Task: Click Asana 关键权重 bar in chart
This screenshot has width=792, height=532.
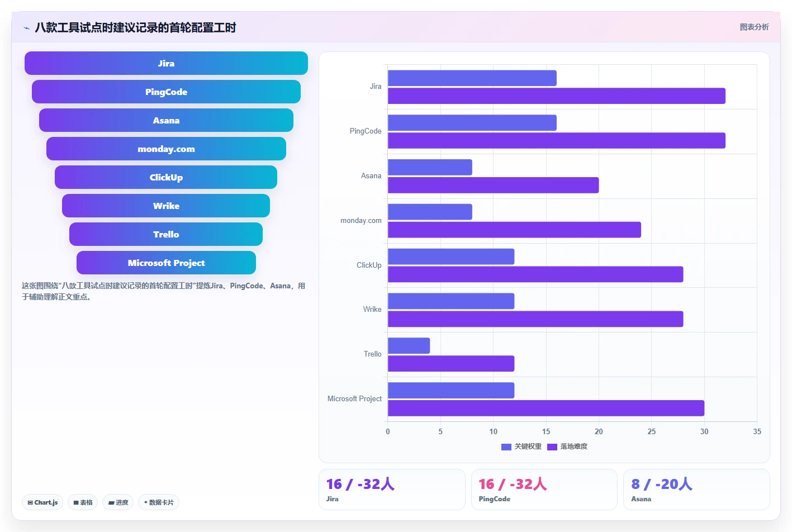Action: click(430, 167)
